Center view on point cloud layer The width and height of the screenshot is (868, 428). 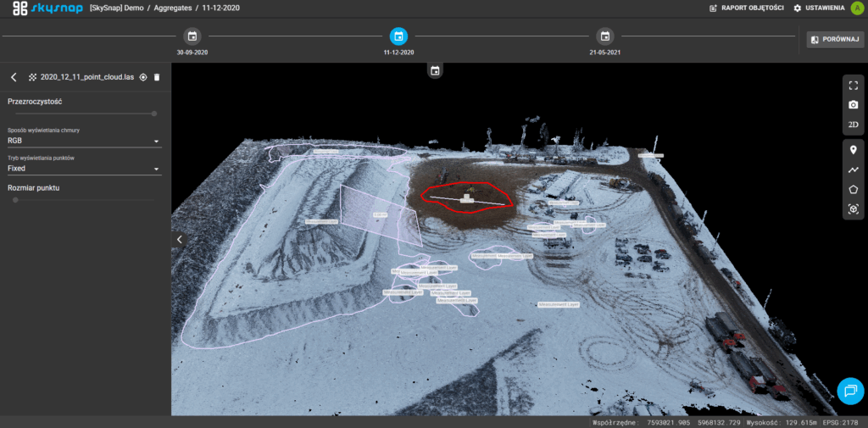pyautogui.click(x=143, y=77)
